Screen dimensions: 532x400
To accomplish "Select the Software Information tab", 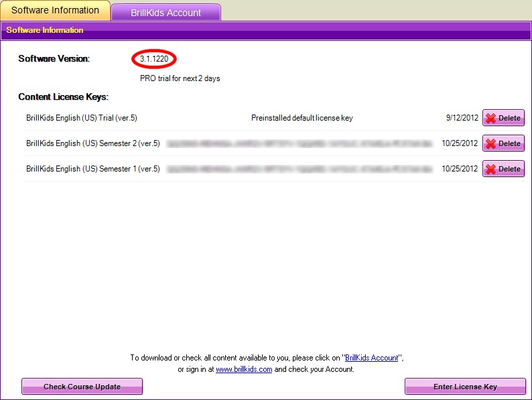I will click(56, 10).
